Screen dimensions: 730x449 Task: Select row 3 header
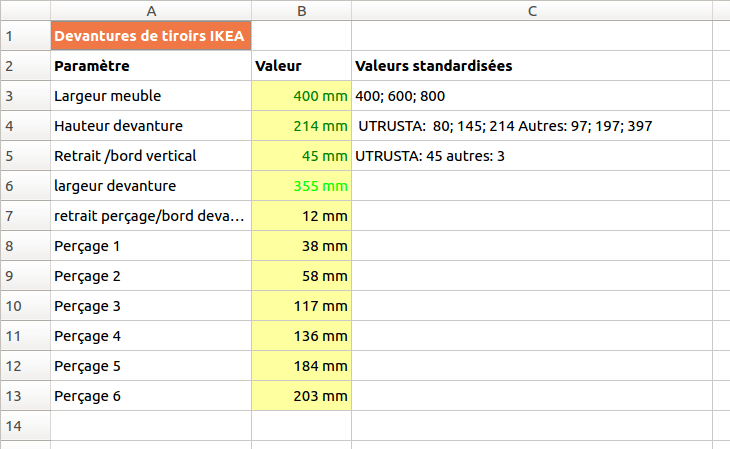pos(26,95)
